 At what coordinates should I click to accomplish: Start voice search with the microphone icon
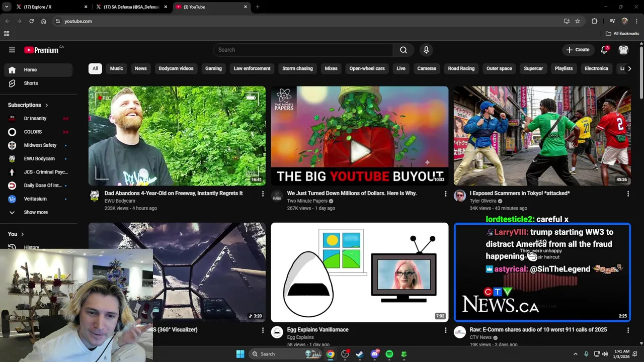tap(426, 50)
